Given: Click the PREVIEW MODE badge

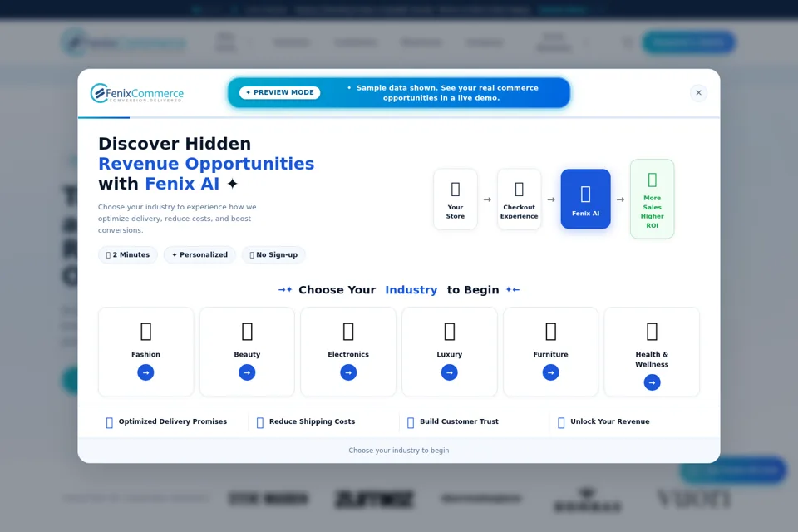Looking at the screenshot, I should [x=280, y=92].
